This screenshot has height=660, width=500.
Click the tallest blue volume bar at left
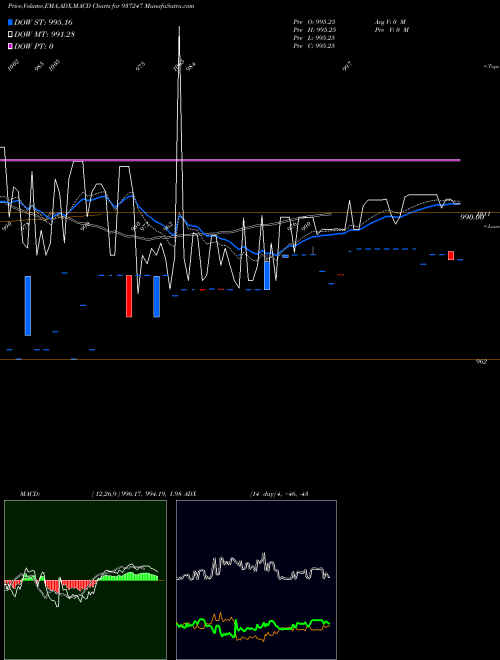(x=28, y=306)
